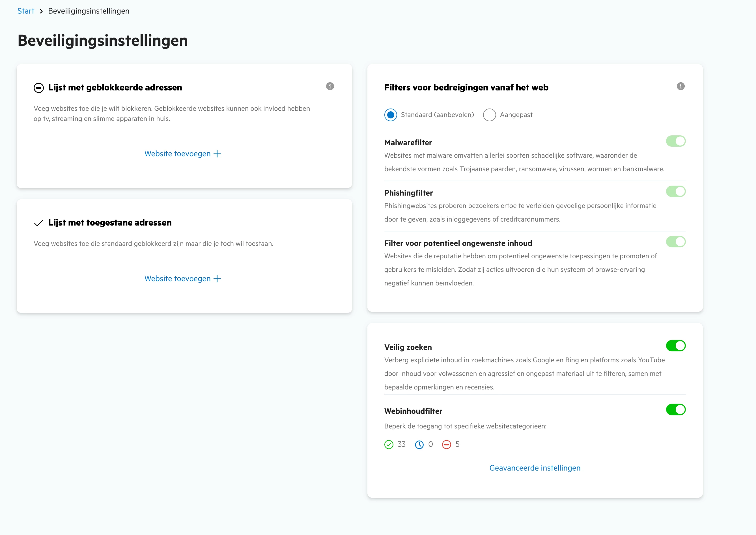This screenshot has width=756, height=535.
Task: Click the allowed list checkmark icon
Action: pyautogui.click(x=38, y=223)
